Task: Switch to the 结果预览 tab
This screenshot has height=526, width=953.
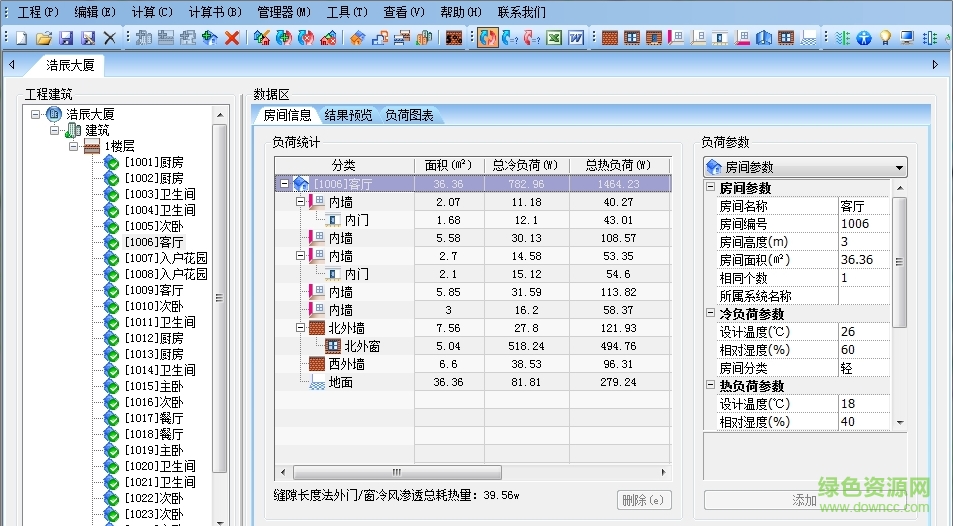Action: (348, 115)
